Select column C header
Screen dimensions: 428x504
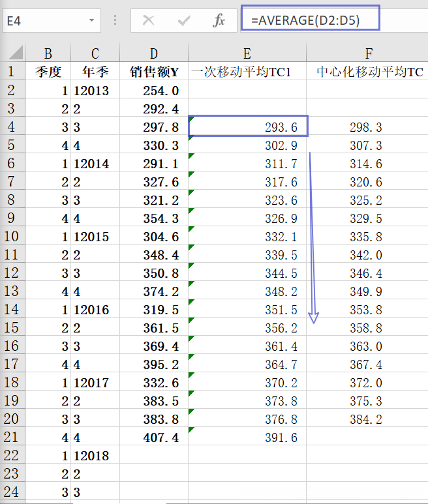tap(95, 53)
